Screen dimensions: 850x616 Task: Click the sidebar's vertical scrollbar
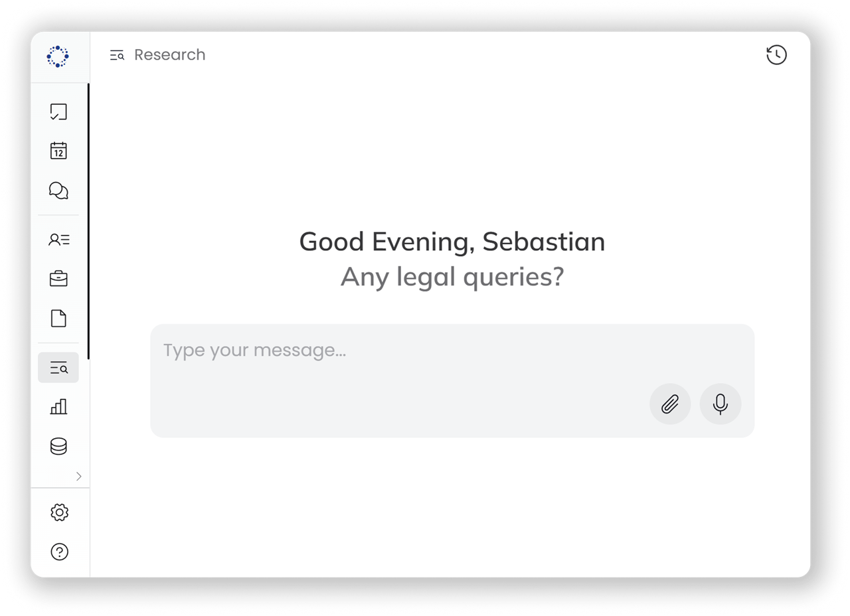pyautogui.click(x=88, y=219)
